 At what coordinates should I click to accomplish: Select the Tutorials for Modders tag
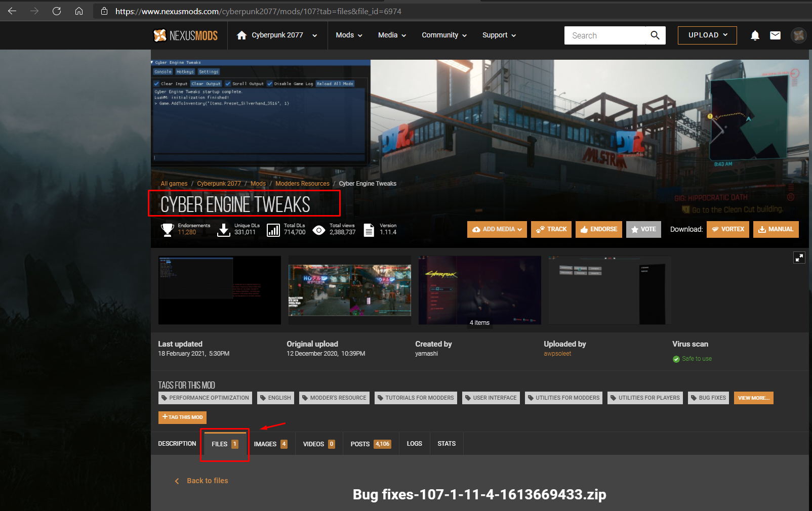tap(416, 398)
